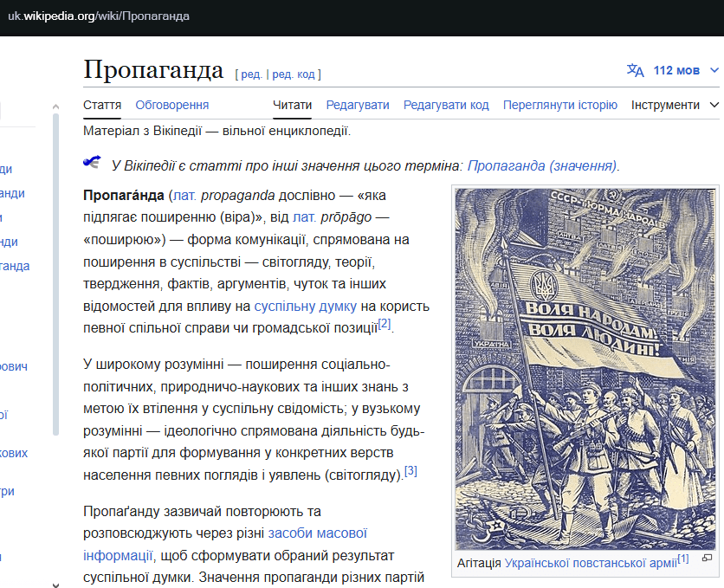Open footnote [1] in image caption
Image resolution: width=724 pixels, height=588 pixels.
pos(683,559)
